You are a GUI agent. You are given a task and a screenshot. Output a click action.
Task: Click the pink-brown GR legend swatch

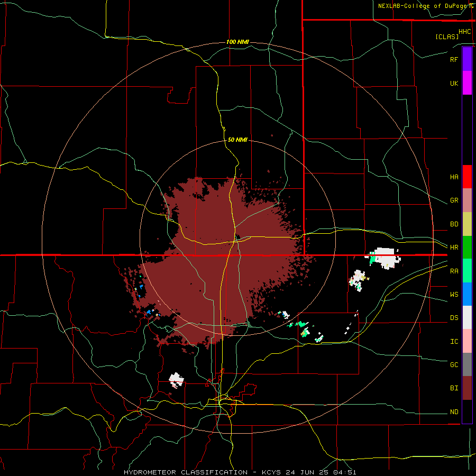[467, 200]
